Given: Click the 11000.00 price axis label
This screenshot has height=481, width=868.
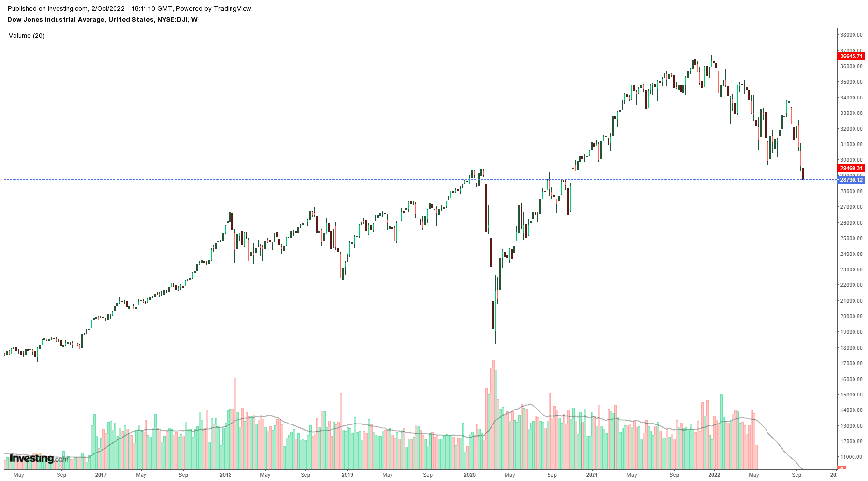Looking at the screenshot, I should coord(851,457).
